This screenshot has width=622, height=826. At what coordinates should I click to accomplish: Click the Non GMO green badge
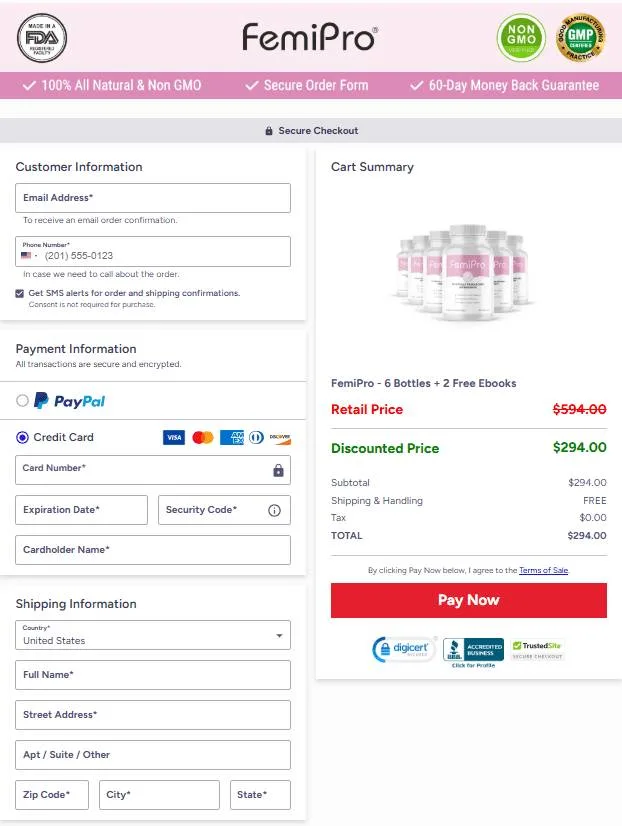(522, 38)
